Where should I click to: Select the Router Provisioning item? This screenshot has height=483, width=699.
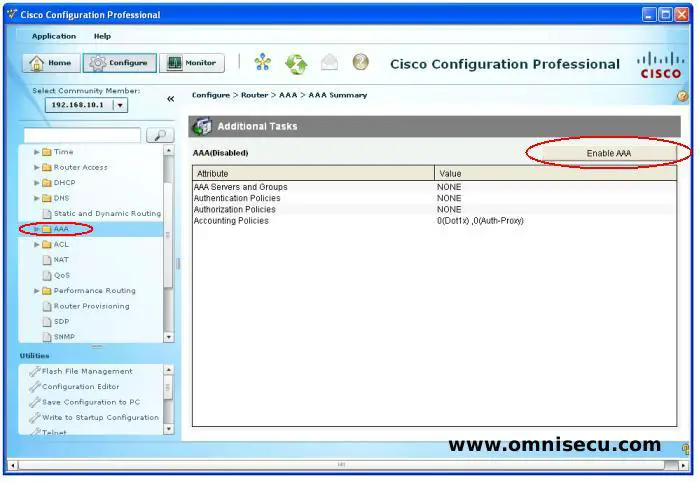click(91, 306)
